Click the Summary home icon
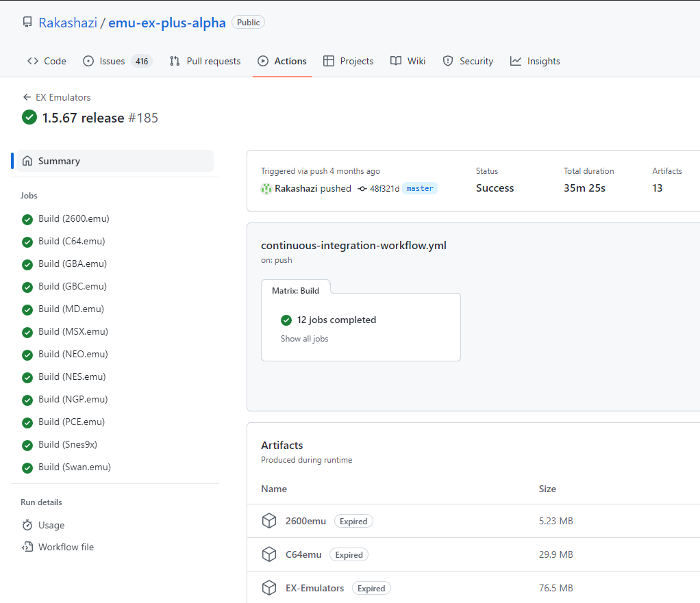Image resolution: width=700 pixels, height=603 pixels. [27, 161]
